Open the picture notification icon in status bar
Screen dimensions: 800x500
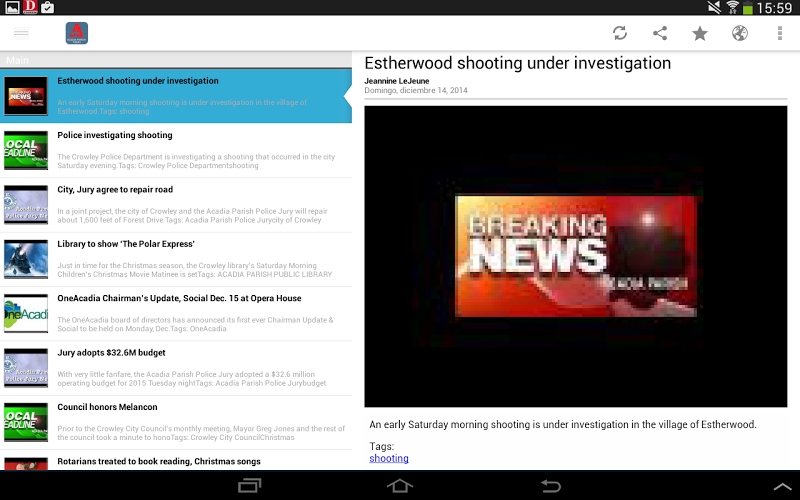(x=12, y=7)
